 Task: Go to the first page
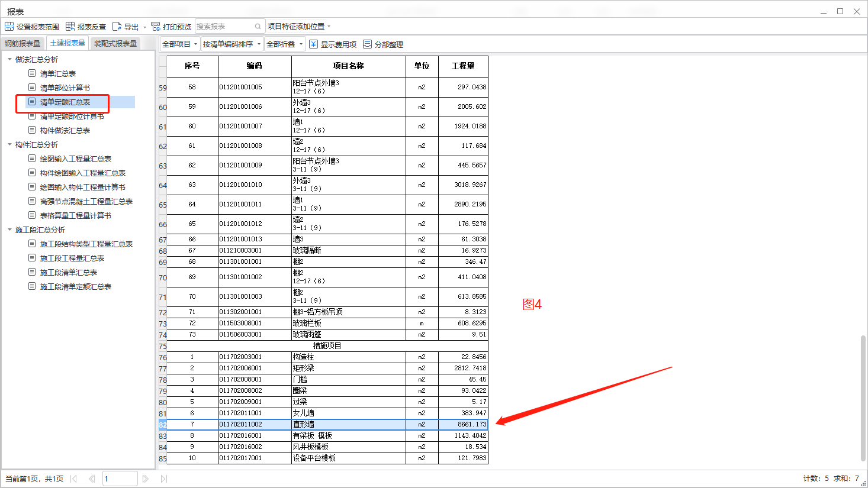73,479
